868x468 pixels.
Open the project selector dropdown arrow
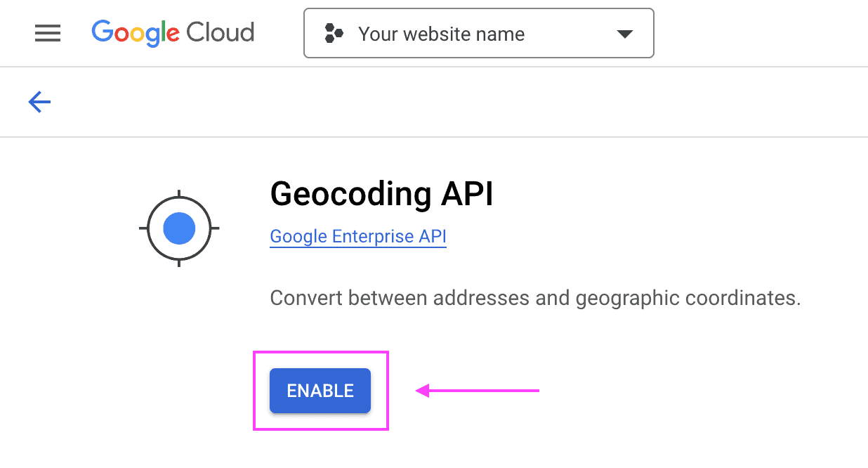click(624, 32)
